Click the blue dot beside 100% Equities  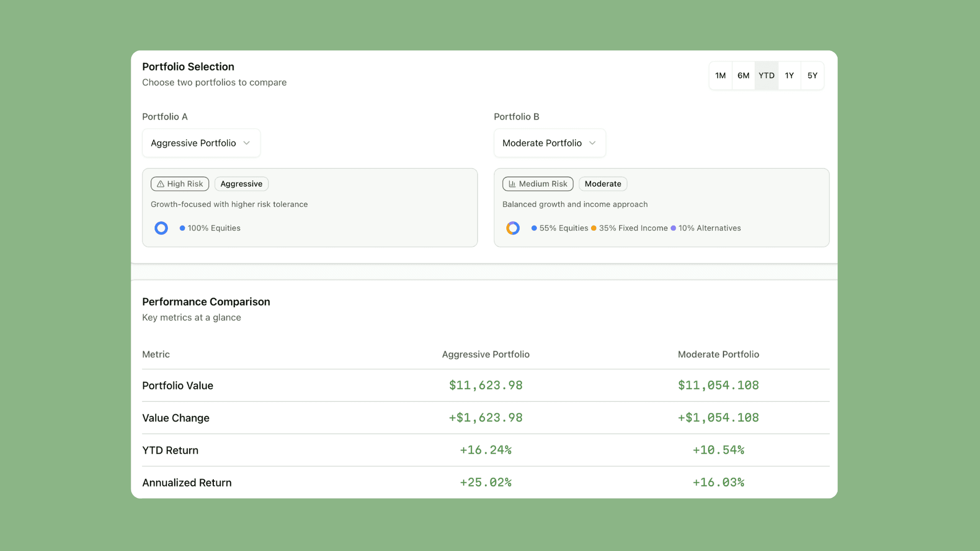[182, 228]
